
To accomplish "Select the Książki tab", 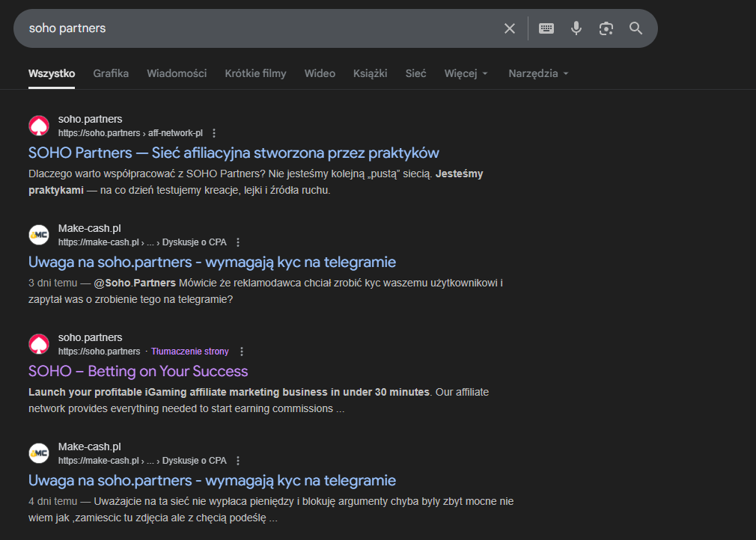I will (371, 73).
